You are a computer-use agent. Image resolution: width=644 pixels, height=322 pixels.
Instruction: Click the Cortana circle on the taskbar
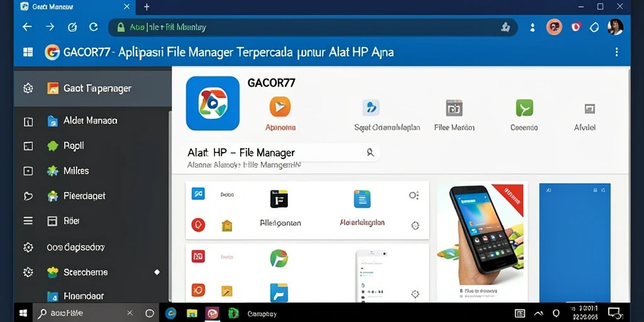150,313
